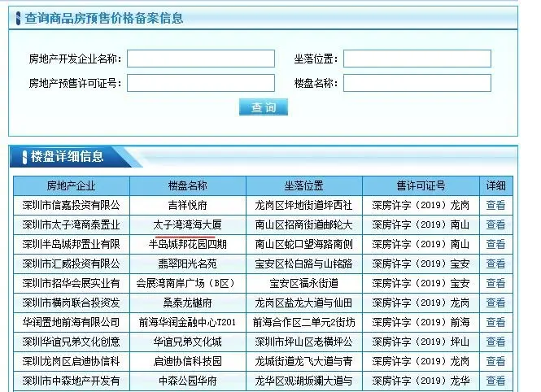Image resolution: width=541 pixels, height=392 pixels.
Task: Click company cell 深圳华谊兄弟文化创意
Action: coord(72,342)
